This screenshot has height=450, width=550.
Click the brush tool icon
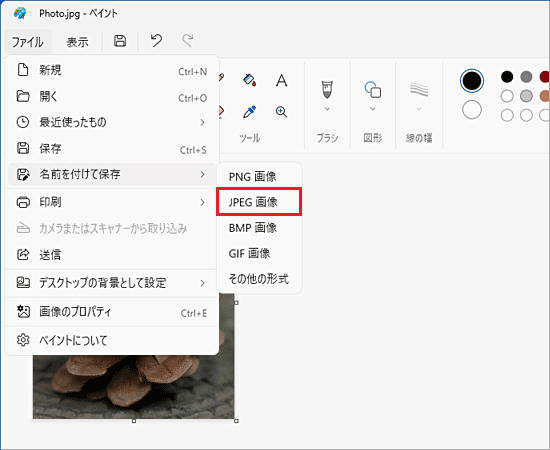327,89
